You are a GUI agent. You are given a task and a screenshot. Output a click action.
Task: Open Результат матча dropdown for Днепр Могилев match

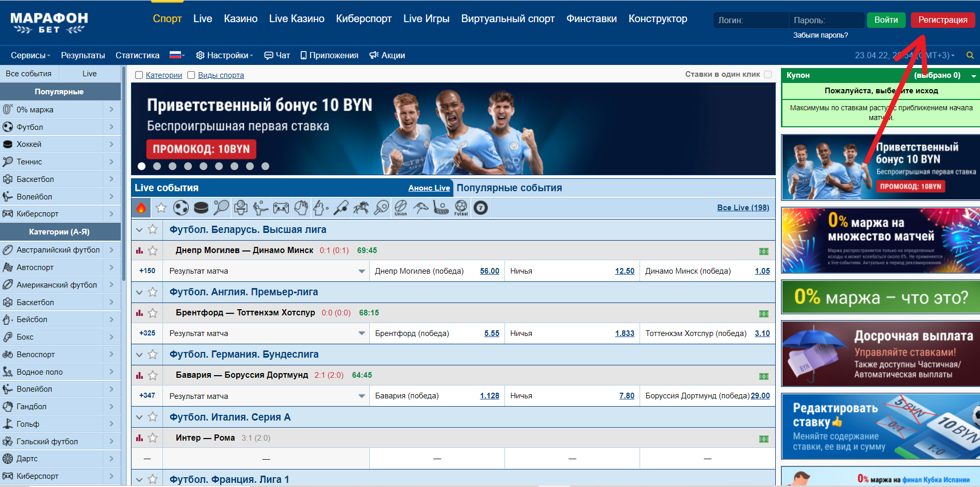pyautogui.click(x=362, y=271)
